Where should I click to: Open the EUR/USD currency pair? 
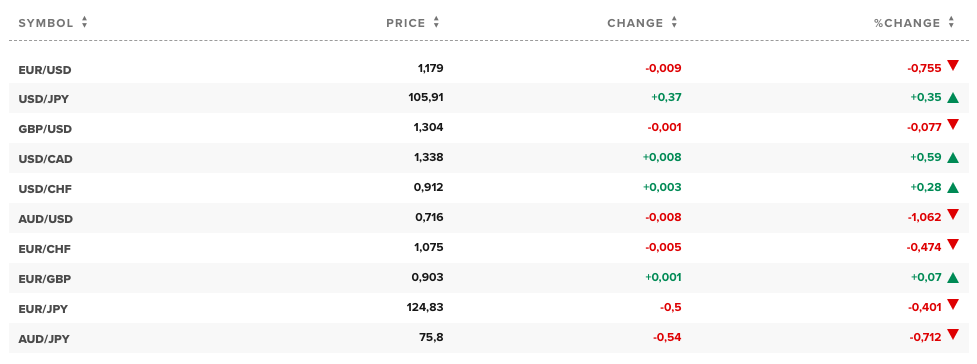coord(45,70)
